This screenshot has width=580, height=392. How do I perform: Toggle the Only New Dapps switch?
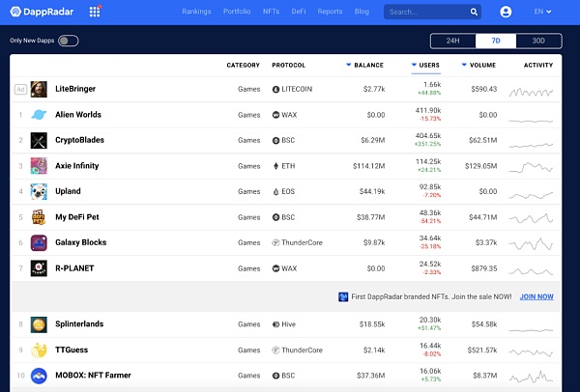pyautogui.click(x=68, y=41)
